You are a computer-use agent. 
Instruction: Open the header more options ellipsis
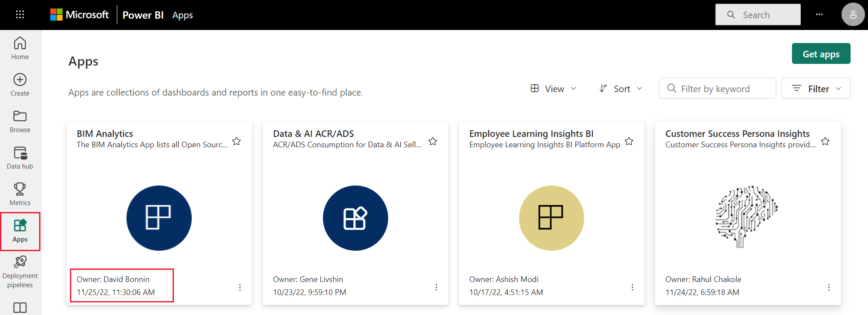(819, 15)
